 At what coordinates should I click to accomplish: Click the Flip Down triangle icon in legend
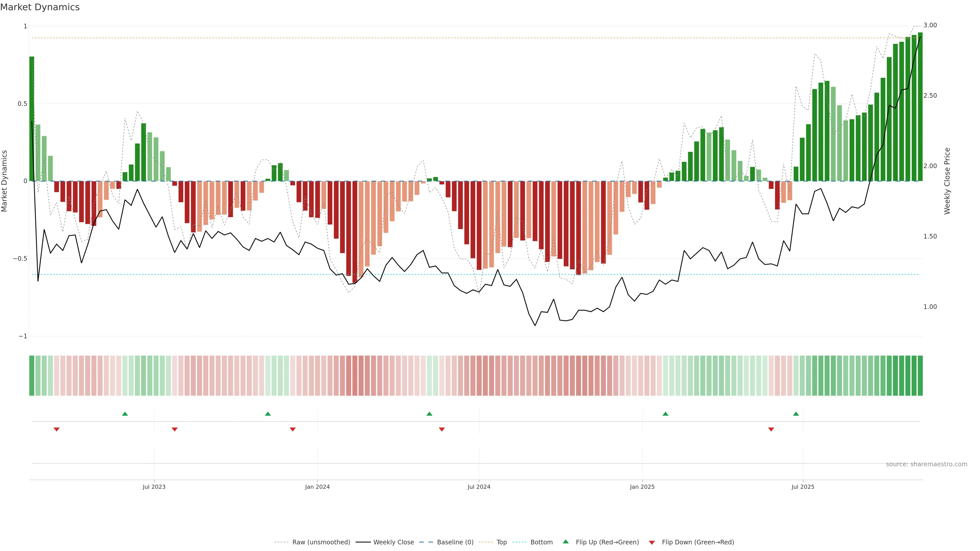[x=652, y=542]
